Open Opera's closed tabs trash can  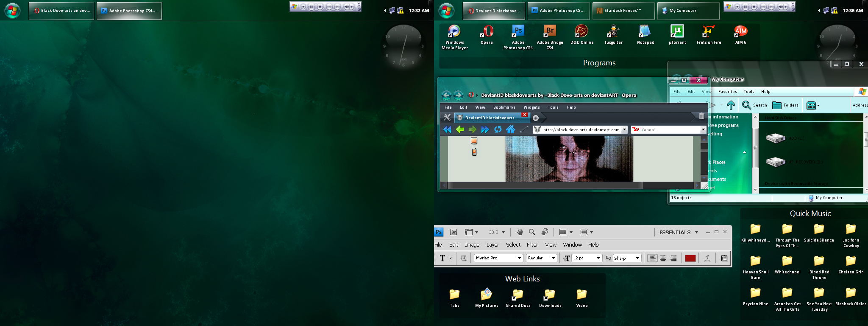(701, 116)
